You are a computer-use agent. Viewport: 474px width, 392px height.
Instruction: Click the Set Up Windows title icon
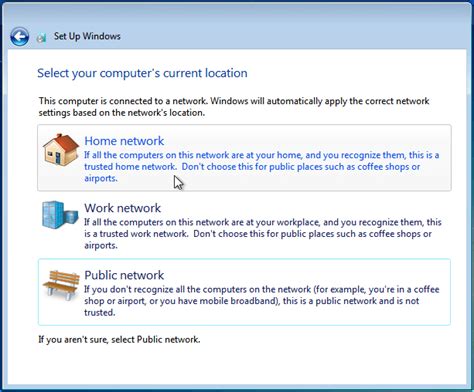(x=41, y=38)
